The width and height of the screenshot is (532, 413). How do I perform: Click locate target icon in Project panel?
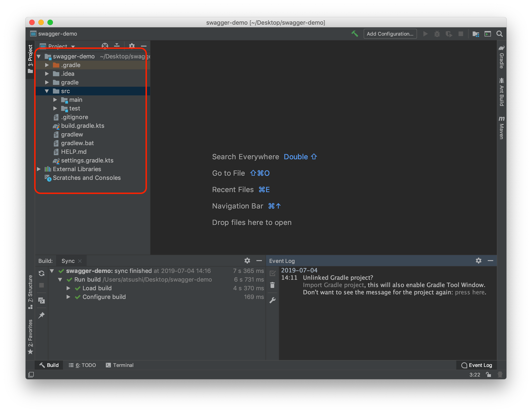click(x=105, y=46)
